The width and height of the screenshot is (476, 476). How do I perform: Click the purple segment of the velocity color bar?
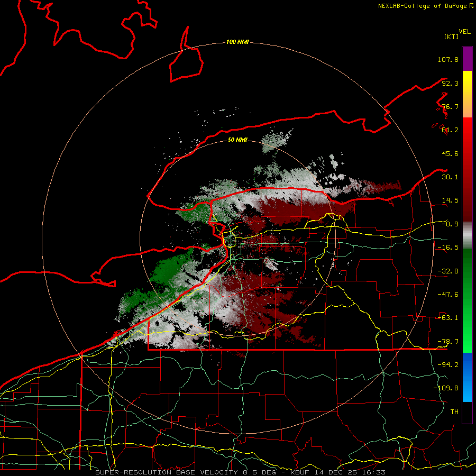coord(467,59)
